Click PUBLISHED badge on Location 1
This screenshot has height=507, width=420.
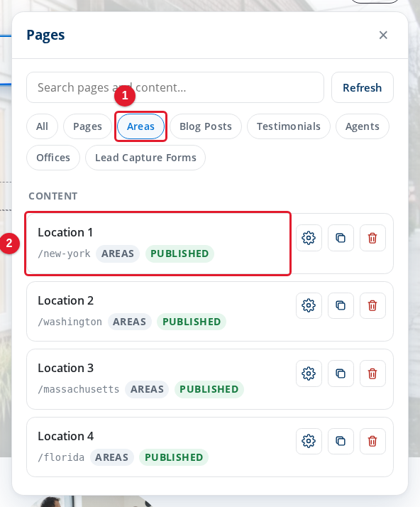(x=179, y=253)
